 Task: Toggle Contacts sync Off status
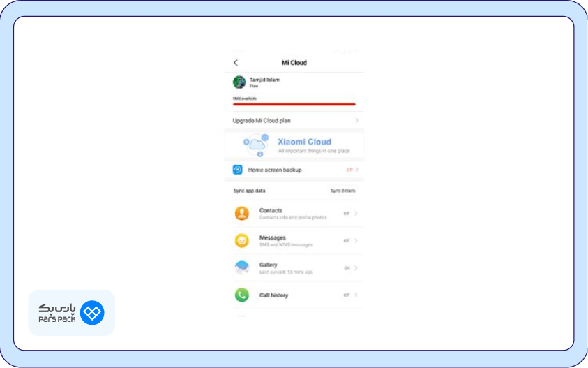point(346,214)
